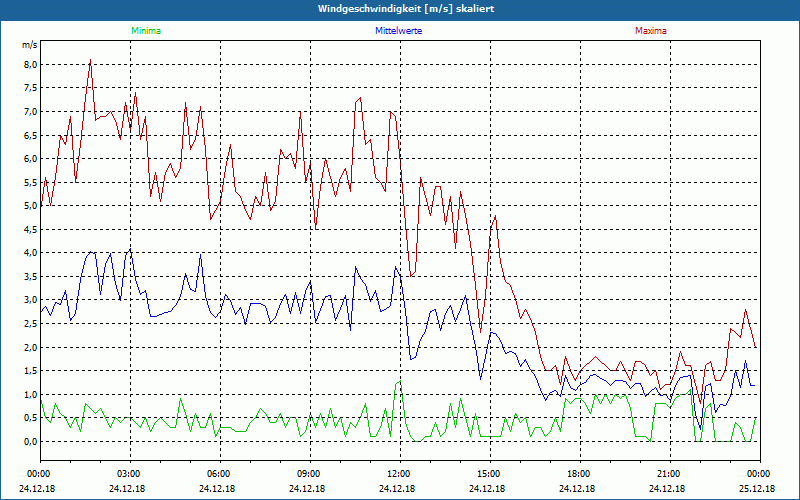Click the 2,0 y-axis value
This screenshot has width=800, height=500.
click(x=30, y=347)
